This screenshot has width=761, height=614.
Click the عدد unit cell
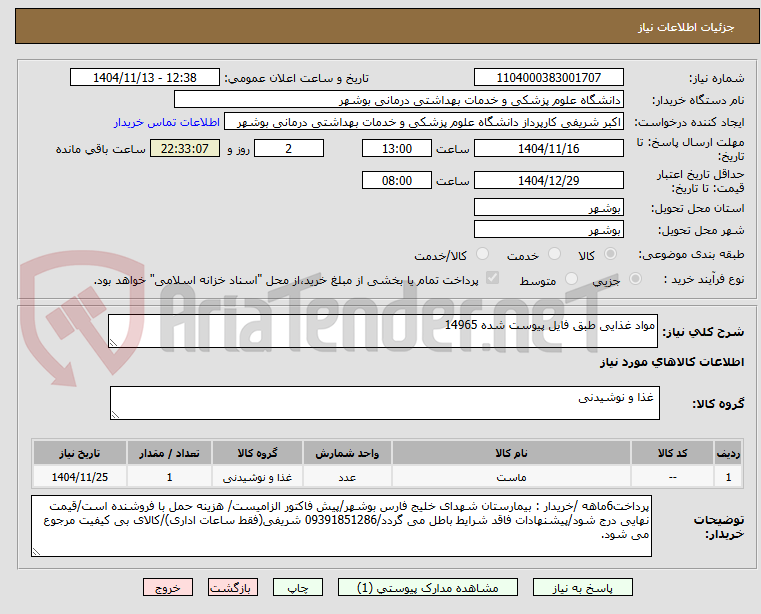coord(347,477)
